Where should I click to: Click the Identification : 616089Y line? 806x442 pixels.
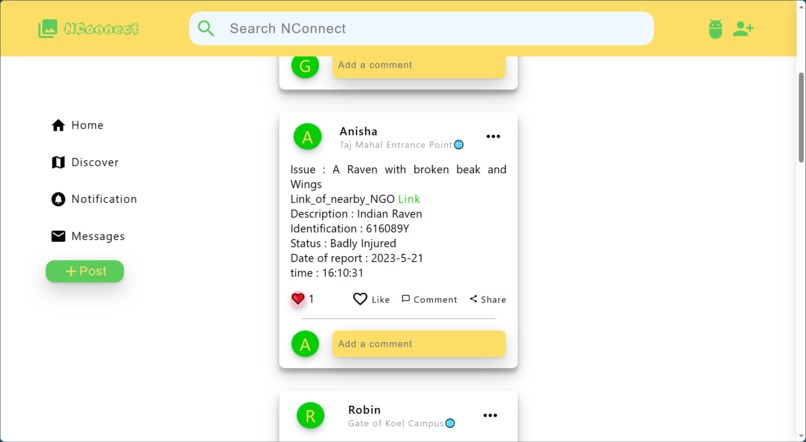pos(350,229)
